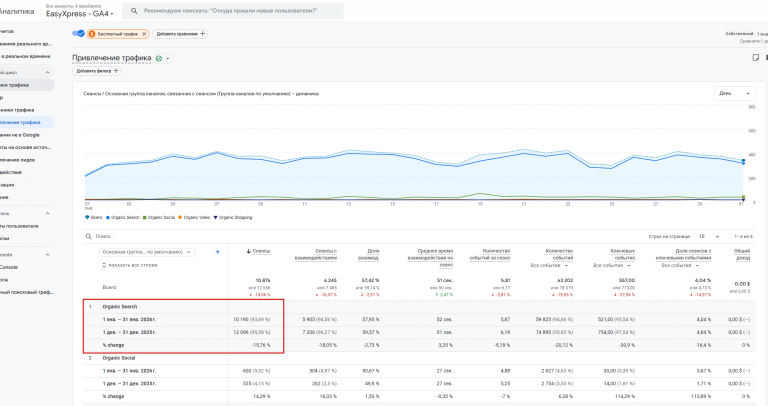Collapse the life cycle section chevron in sidebar
The image size is (768, 406).
tap(48, 72)
